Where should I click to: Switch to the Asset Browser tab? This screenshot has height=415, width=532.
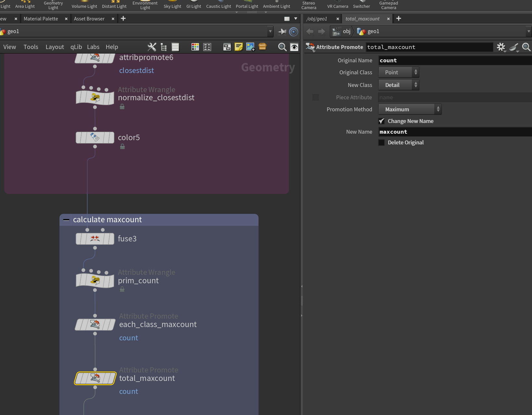pos(89,19)
